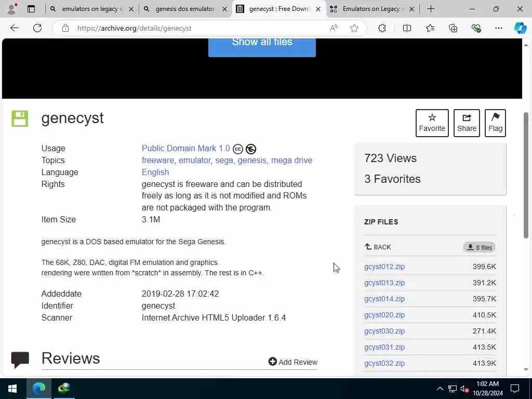Click the freeware topic link
Image resolution: width=532 pixels, height=399 pixels.
(158, 160)
